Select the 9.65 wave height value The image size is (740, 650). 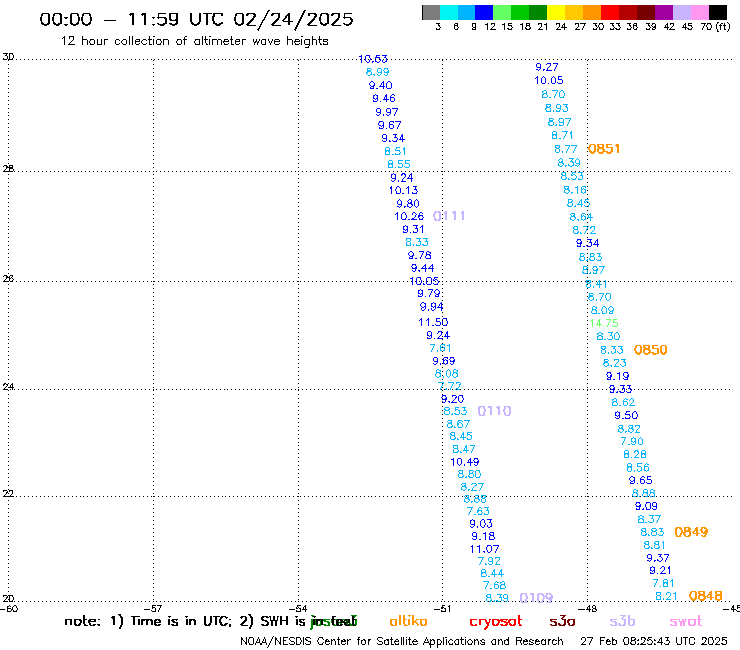tap(640, 481)
